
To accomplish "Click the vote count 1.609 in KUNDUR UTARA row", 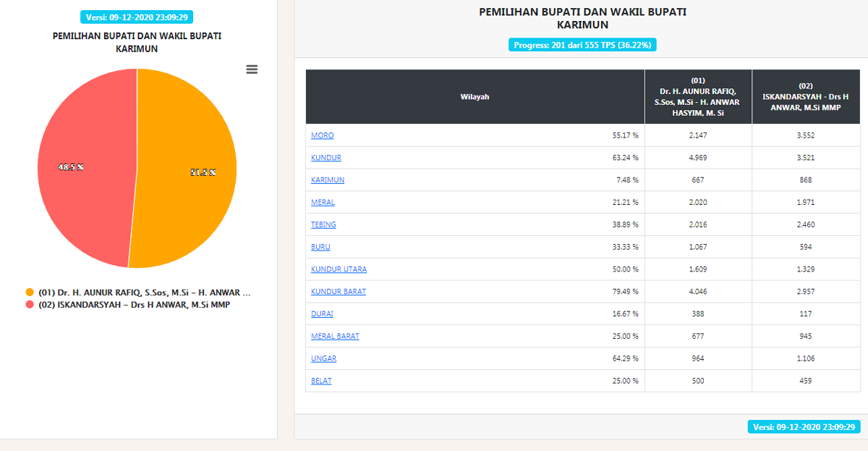I will click(x=698, y=269).
